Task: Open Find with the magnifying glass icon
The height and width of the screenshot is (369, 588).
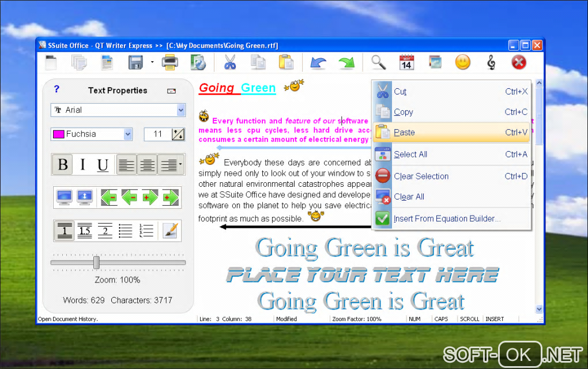Action: click(x=378, y=63)
